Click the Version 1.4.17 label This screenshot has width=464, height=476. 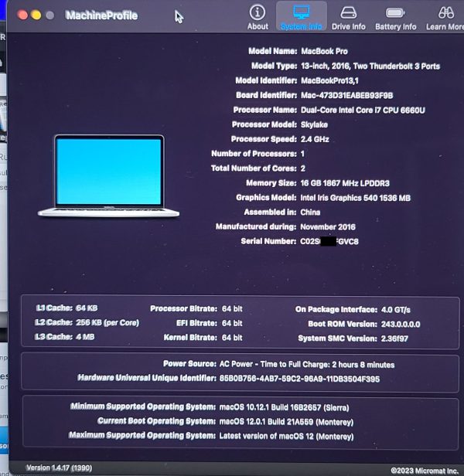pos(59,467)
